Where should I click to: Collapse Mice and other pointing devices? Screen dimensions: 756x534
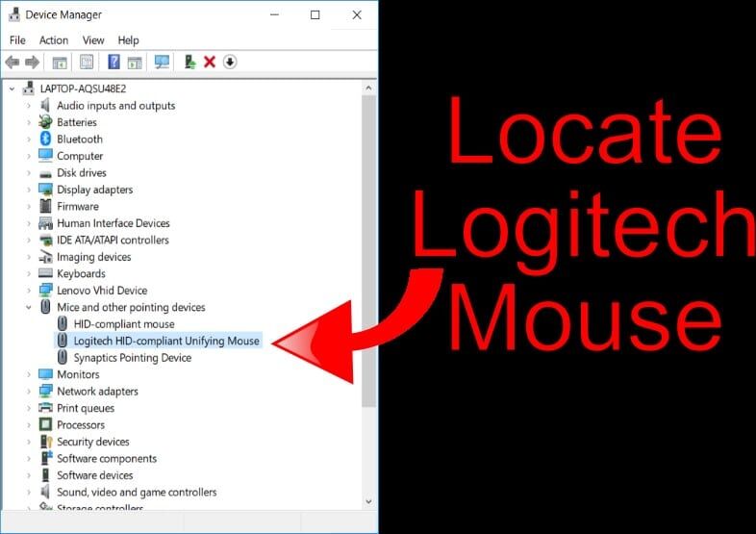click(x=29, y=307)
